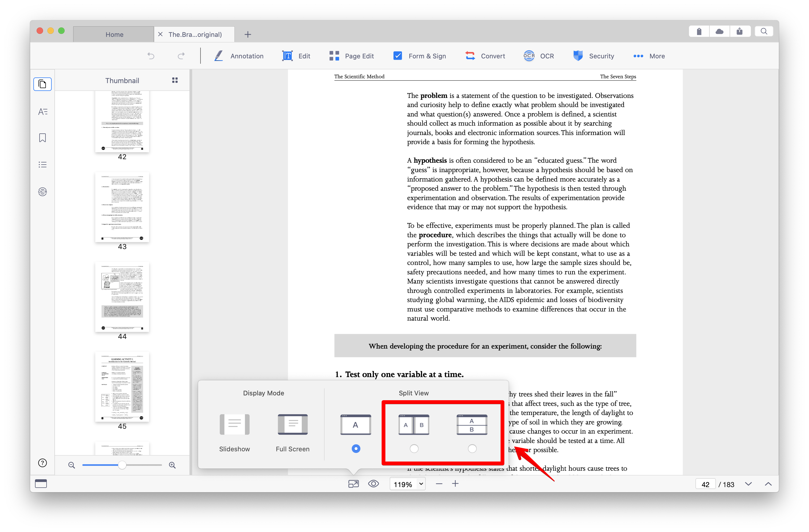Select page 44 thumbnail
The height and width of the screenshot is (532, 809).
[x=122, y=297]
